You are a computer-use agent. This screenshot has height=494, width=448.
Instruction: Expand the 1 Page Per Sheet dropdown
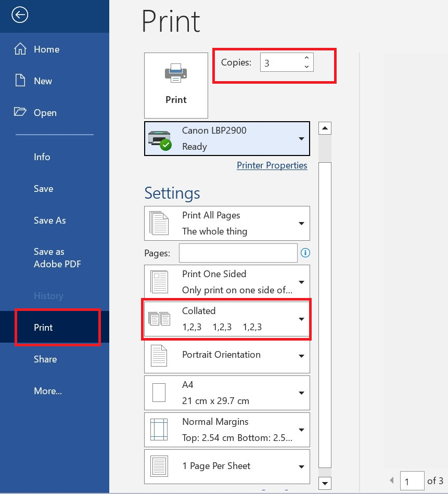(x=301, y=467)
